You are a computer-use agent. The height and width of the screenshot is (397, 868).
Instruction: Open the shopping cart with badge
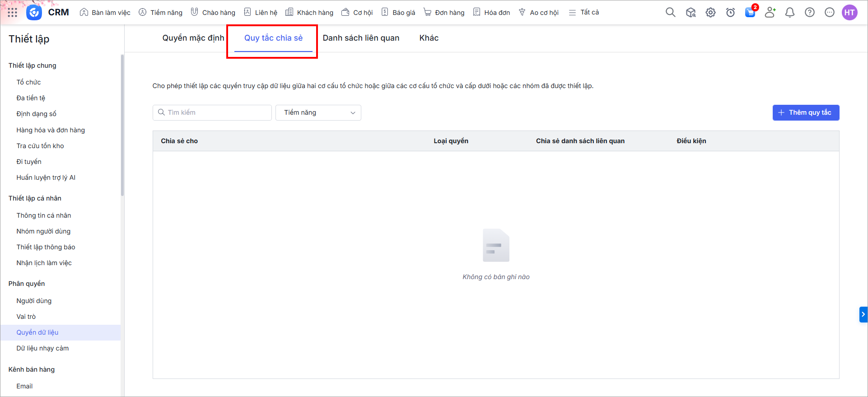click(x=750, y=12)
